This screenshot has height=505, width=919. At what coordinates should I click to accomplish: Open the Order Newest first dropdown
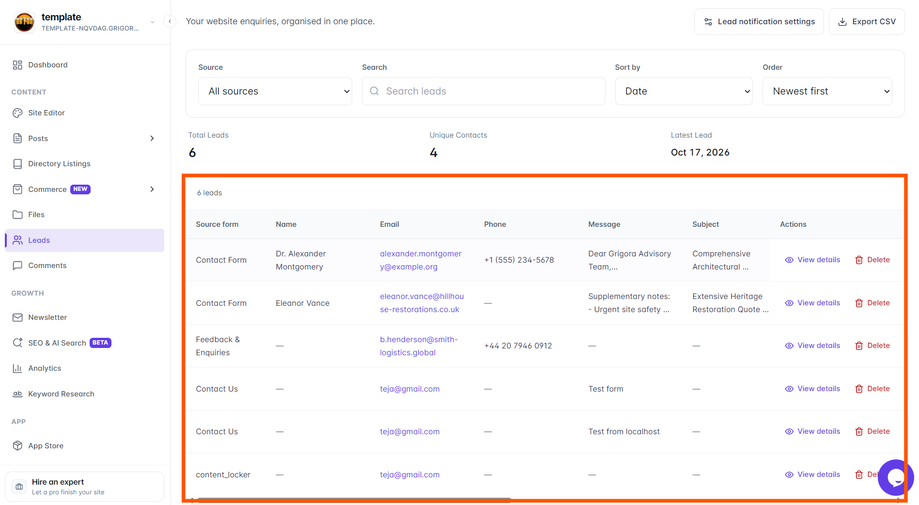pos(828,91)
